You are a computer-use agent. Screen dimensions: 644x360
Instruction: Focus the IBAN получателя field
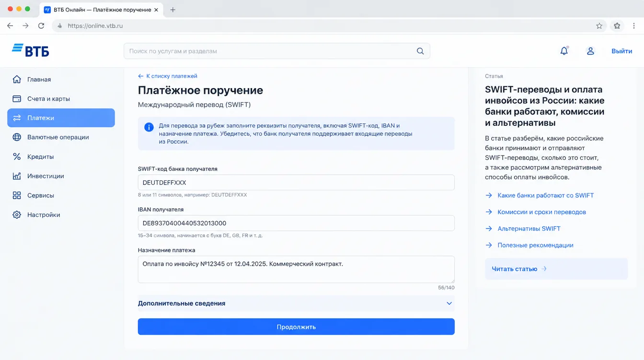[x=296, y=223]
